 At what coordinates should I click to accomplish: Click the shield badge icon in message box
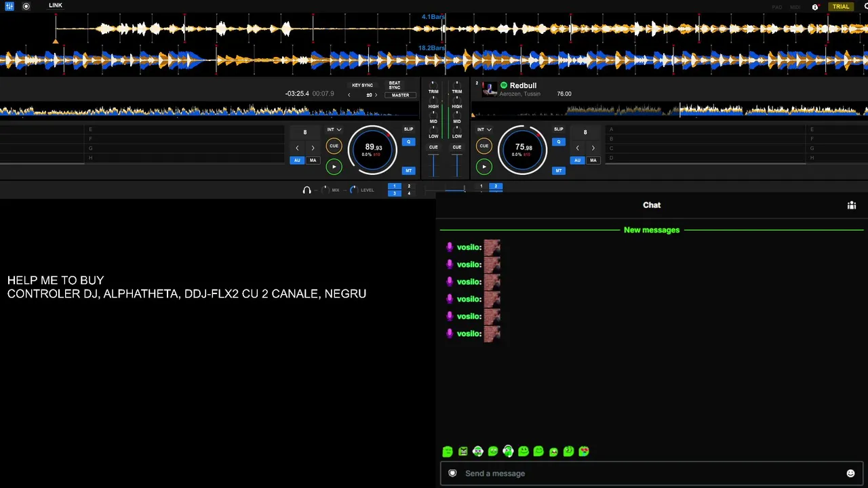point(452,473)
